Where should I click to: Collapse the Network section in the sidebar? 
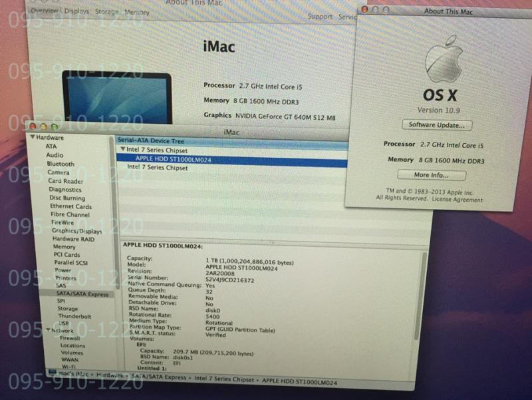[x=49, y=330]
